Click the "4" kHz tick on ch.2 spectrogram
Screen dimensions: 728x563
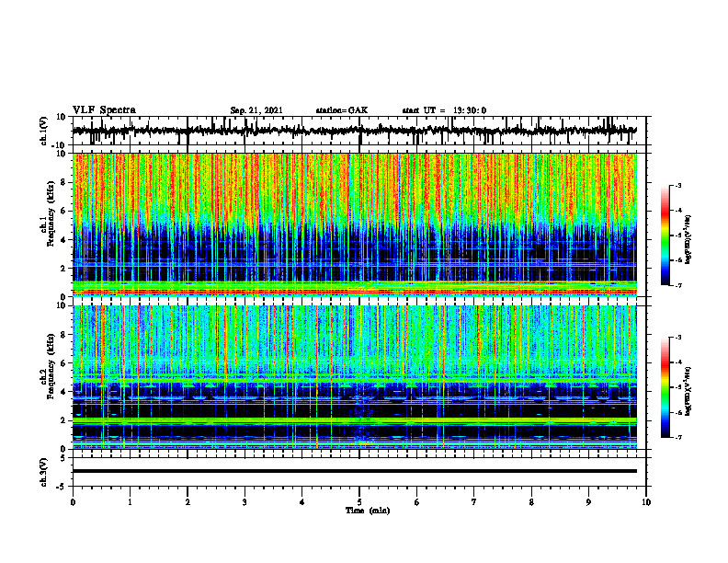63,392
